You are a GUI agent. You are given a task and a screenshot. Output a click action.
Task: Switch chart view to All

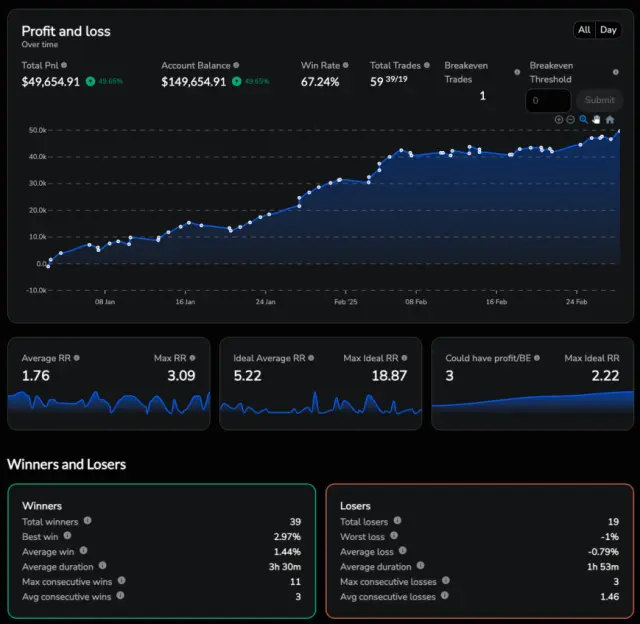click(584, 30)
